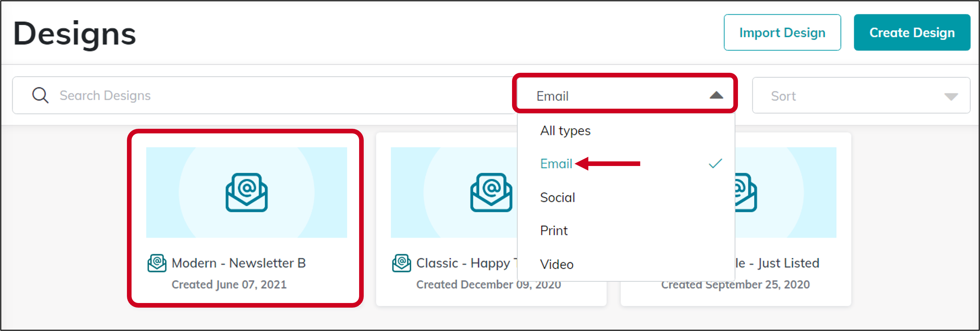Click the Create Design button

912,32
